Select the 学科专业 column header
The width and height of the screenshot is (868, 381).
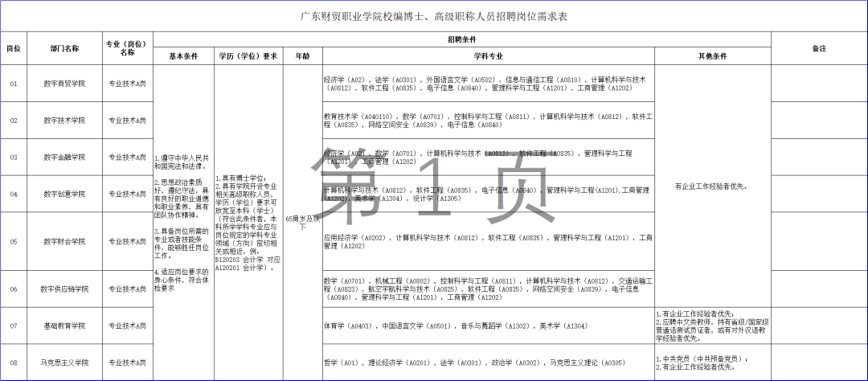pos(489,56)
